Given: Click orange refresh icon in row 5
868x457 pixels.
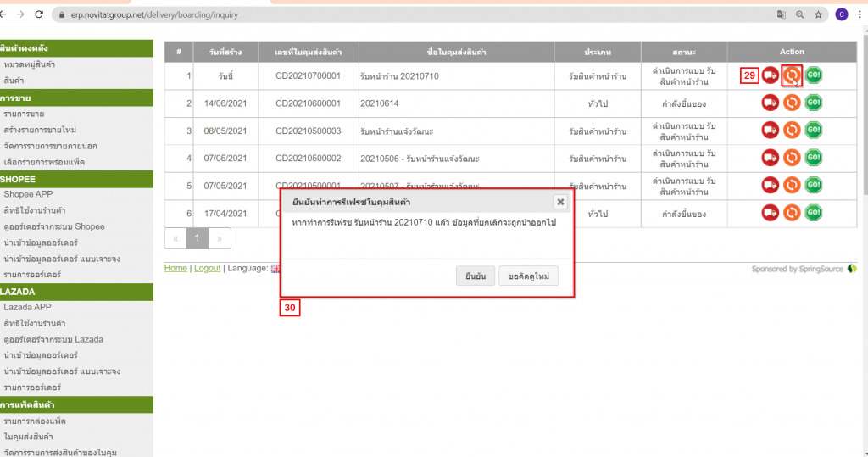Looking at the screenshot, I should point(792,185).
